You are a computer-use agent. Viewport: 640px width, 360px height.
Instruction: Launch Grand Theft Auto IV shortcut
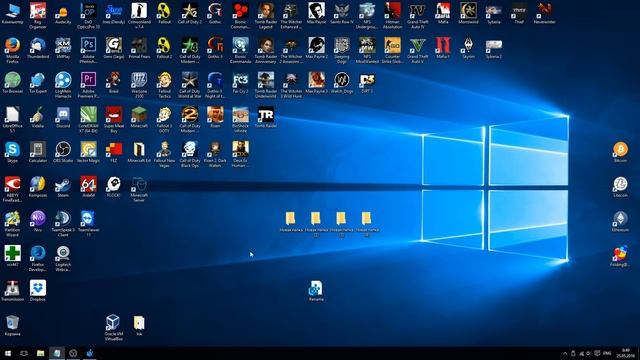pyautogui.click(x=417, y=11)
